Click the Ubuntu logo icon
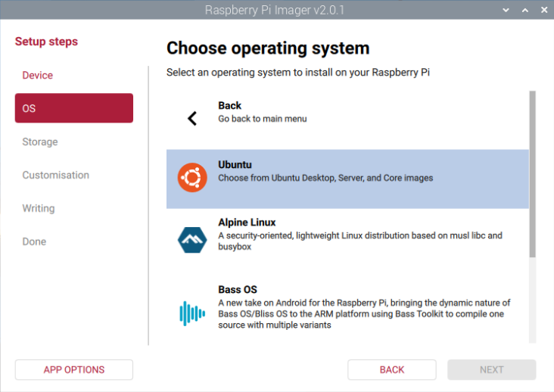 coord(192,178)
